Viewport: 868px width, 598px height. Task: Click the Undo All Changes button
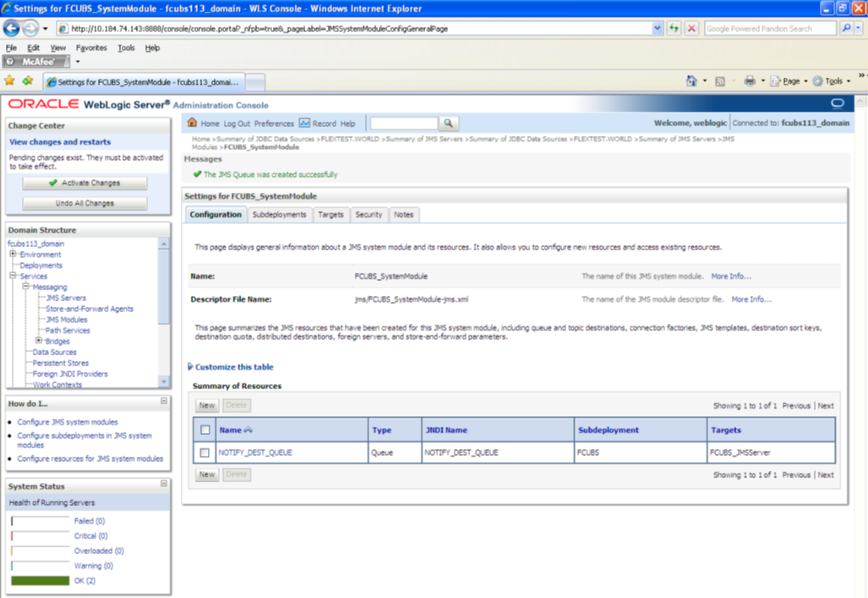(x=85, y=203)
